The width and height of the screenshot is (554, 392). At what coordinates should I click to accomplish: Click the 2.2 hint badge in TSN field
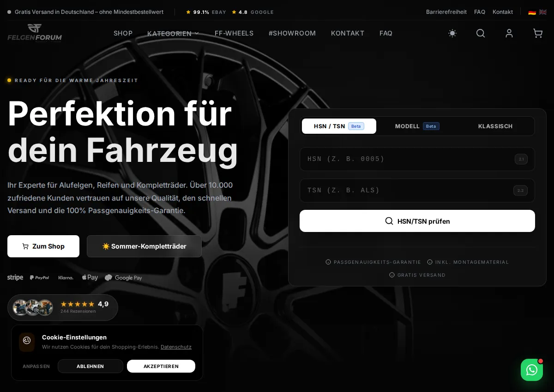click(520, 190)
